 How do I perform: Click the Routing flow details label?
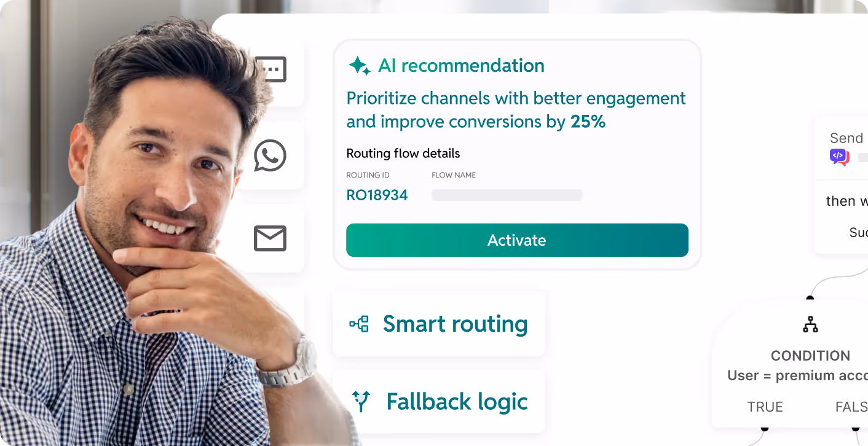pos(403,153)
